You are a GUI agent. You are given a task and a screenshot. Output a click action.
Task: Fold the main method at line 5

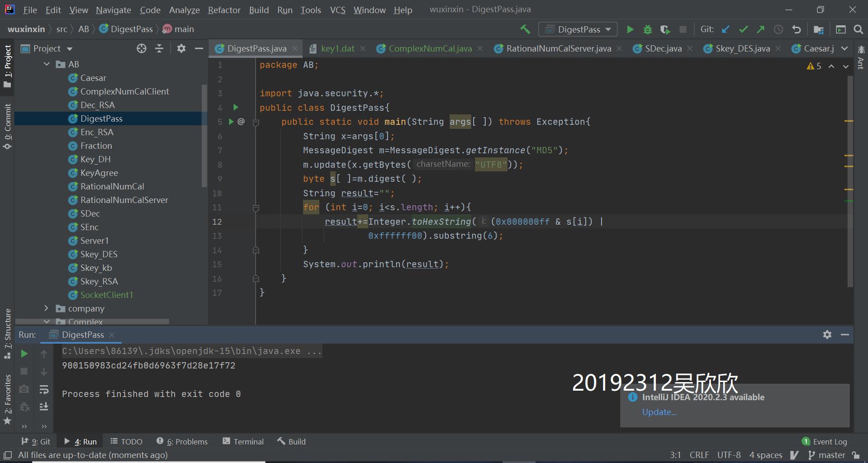pos(256,122)
